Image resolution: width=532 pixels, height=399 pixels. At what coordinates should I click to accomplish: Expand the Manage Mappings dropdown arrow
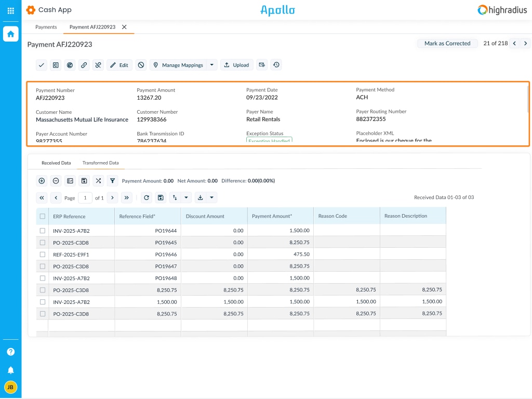coord(211,65)
